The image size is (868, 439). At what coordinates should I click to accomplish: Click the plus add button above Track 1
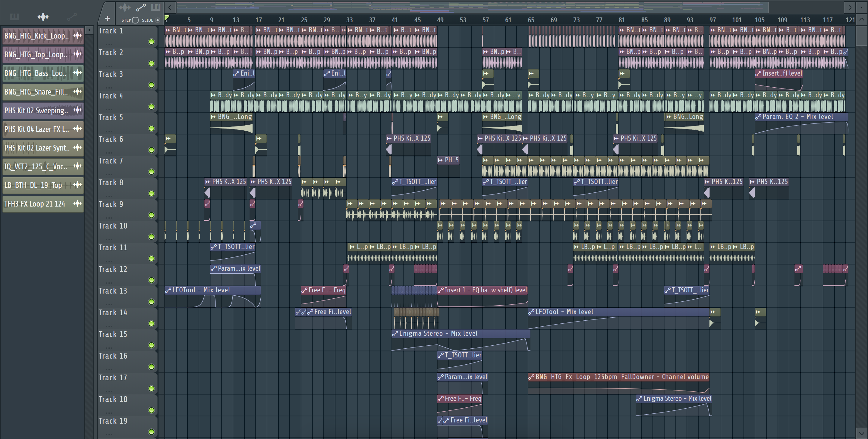[x=108, y=18]
